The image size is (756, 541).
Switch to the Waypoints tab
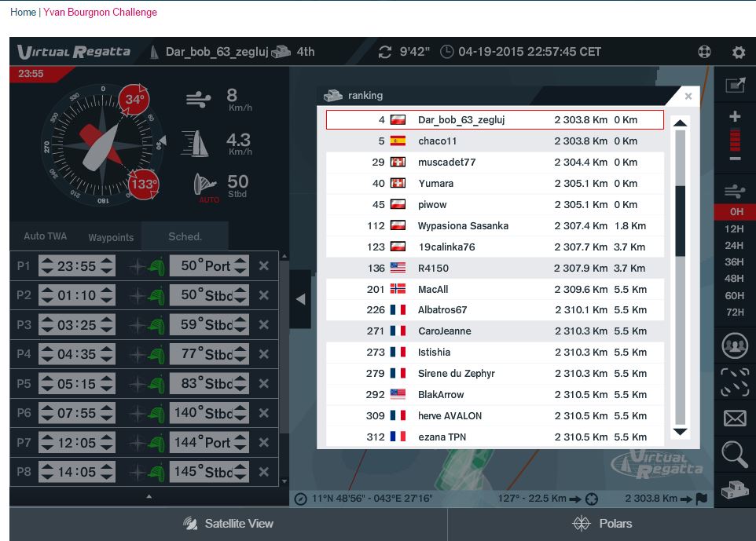point(111,237)
